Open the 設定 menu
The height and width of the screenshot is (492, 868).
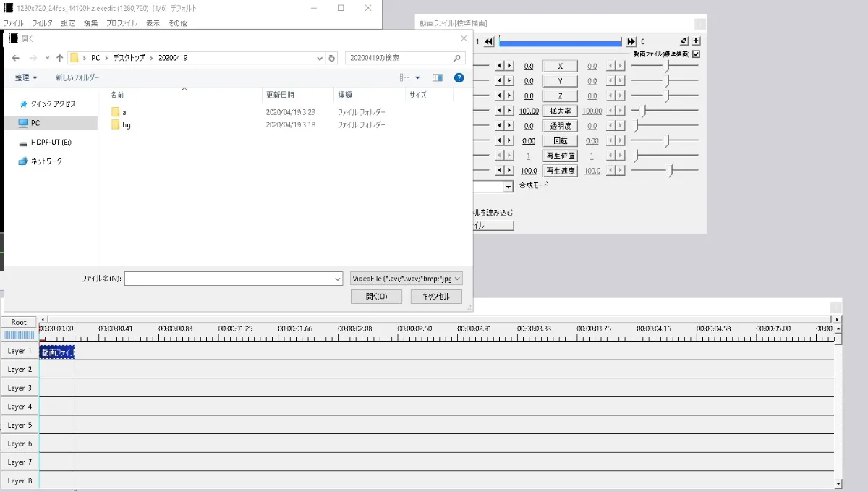pos(67,23)
